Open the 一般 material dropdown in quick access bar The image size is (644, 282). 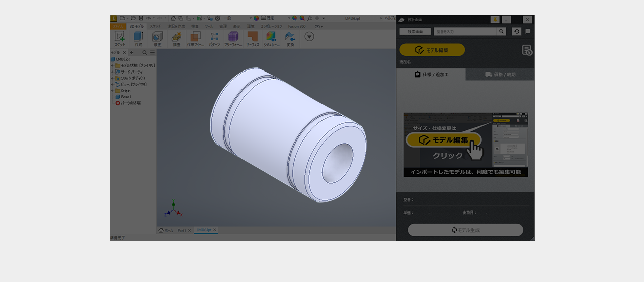(x=236, y=18)
